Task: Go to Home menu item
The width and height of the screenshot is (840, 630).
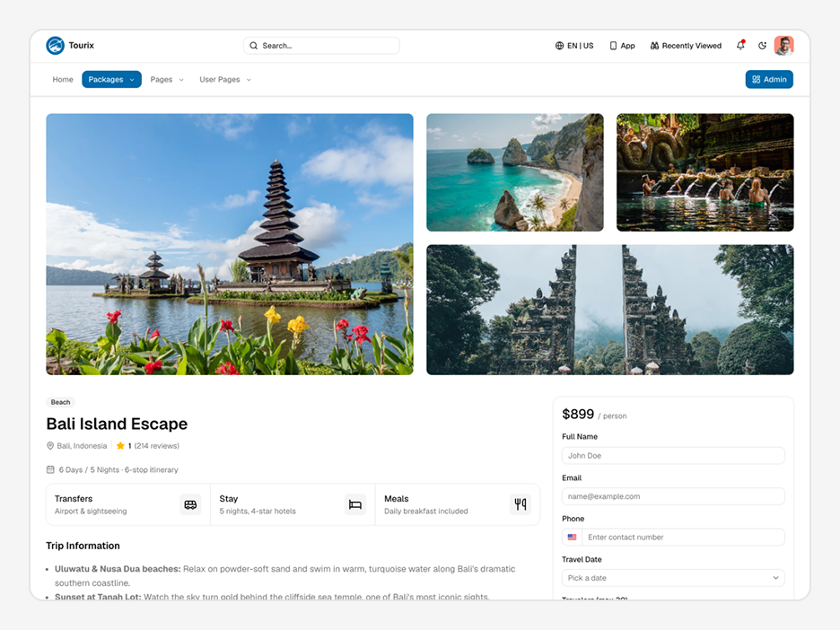Action: (x=63, y=79)
